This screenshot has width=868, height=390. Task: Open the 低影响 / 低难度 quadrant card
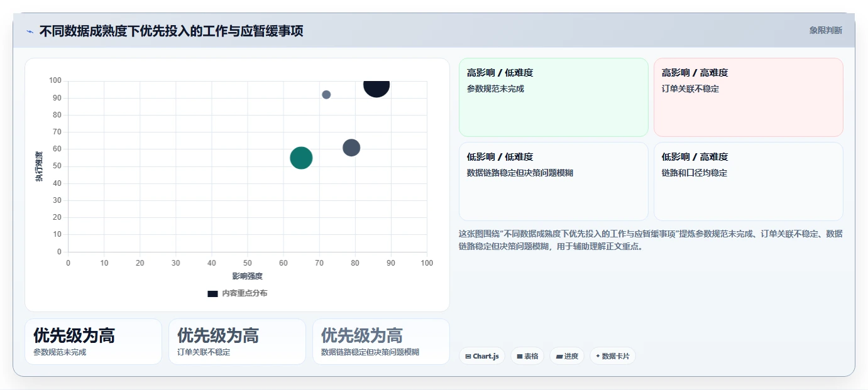[x=554, y=181]
